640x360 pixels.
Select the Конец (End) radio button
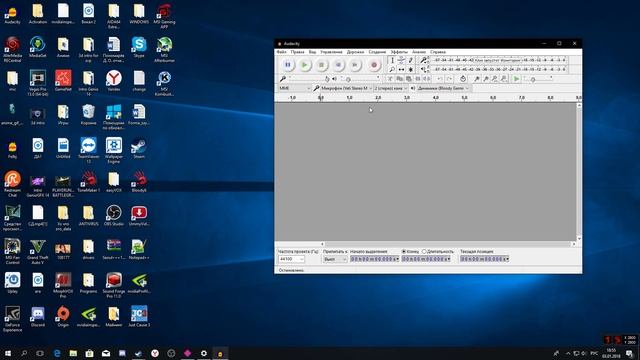click(404, 251)
